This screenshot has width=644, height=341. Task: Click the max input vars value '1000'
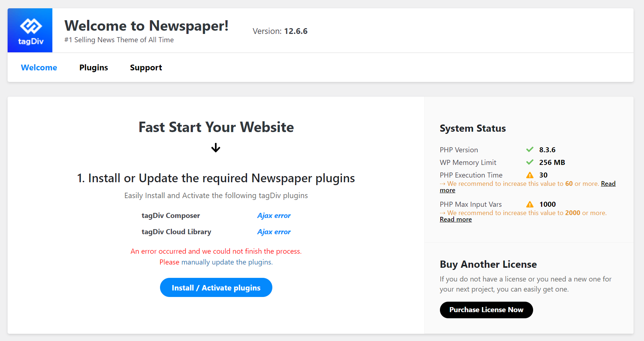tap(548, 204)
